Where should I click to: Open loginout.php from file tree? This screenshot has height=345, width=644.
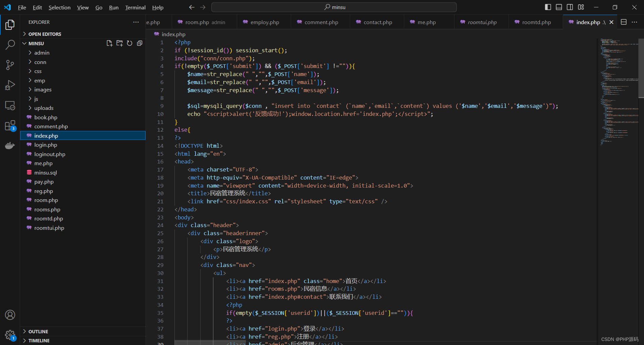pyautogui.click(x=83, y=154)
